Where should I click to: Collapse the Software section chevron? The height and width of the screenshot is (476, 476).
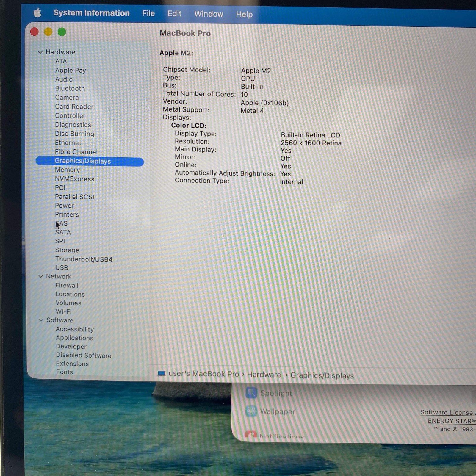tap(41, 320)
